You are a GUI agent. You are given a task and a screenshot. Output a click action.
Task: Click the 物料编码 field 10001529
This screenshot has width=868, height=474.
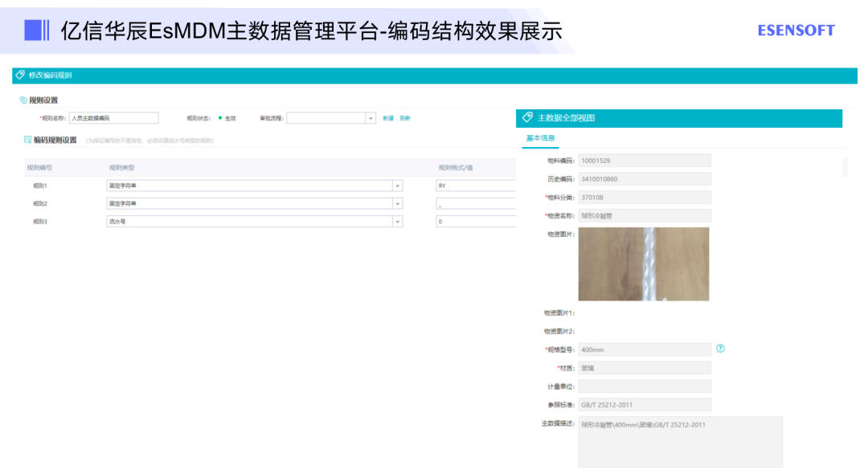(x=645, y=161)
